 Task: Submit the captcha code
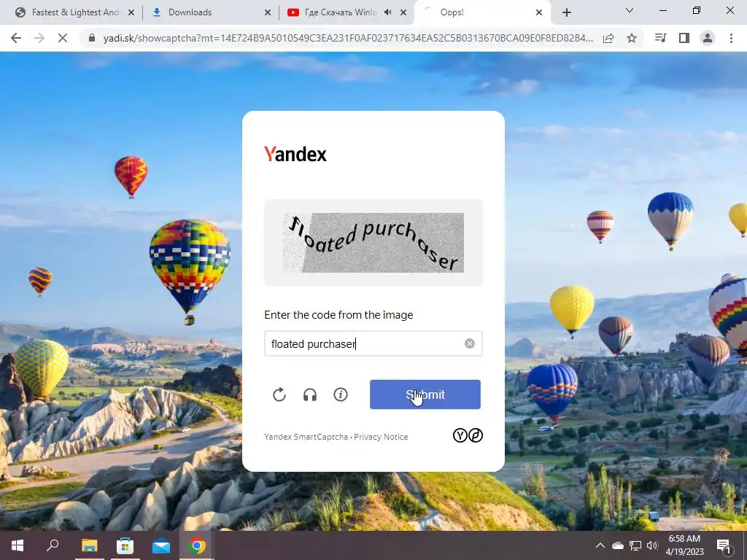[x=425, y=394]
